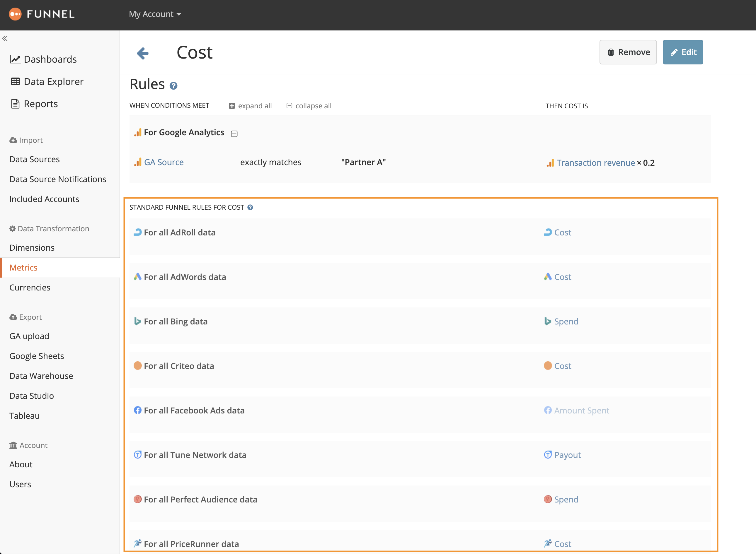Image resolution: width=756 pixels, height=554 pixels.
Task: Collapse the For Google Analytics rule group
Action: (x=234, y=134)
